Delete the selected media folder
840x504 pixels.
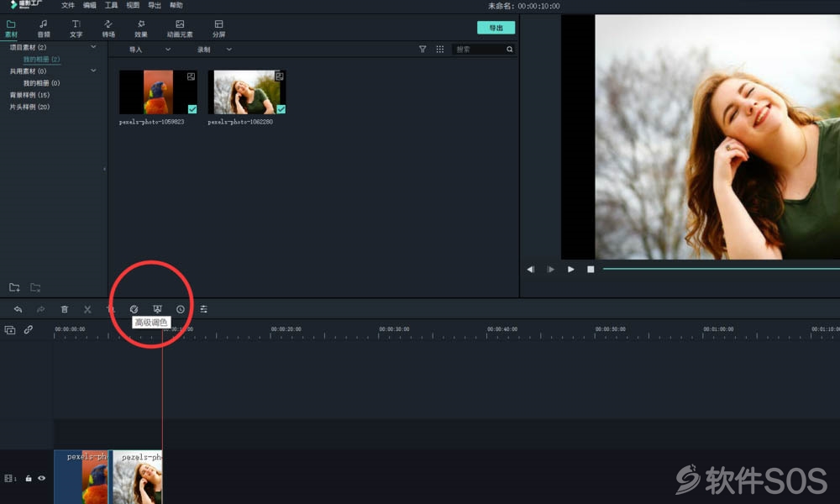pos(35,287)
